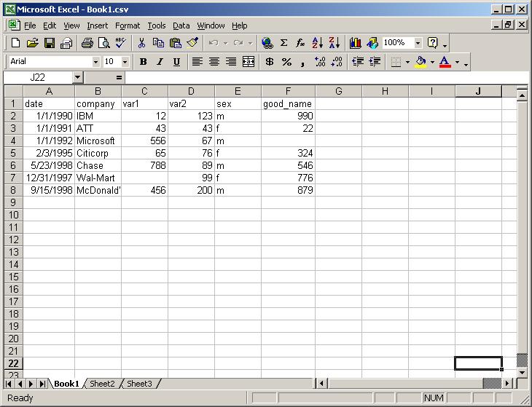Launch the Chart Wizard icon
The height and width of the screenshot is (407, 532).
pos(355,43)
